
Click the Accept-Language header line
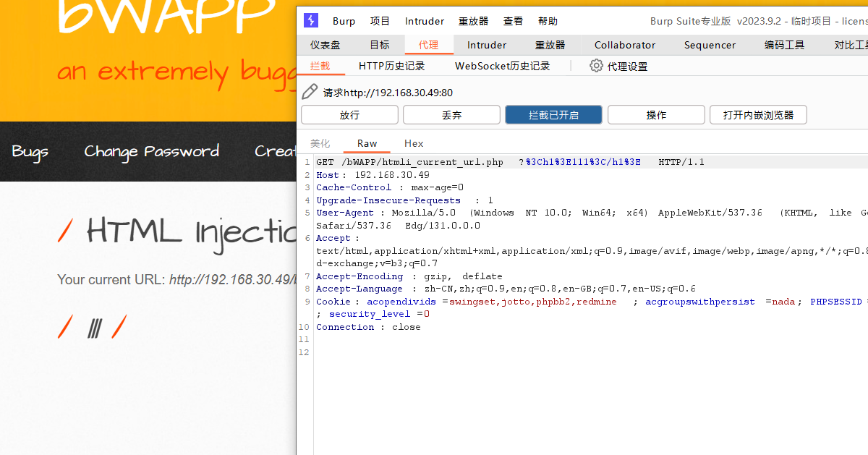(506, 289)
